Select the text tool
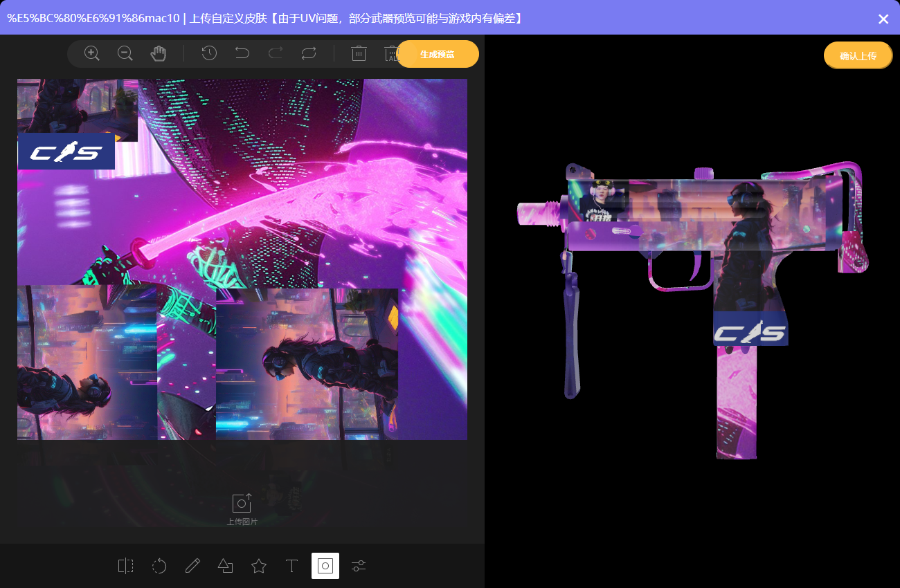The image size is (900, 588). (292, 566)
